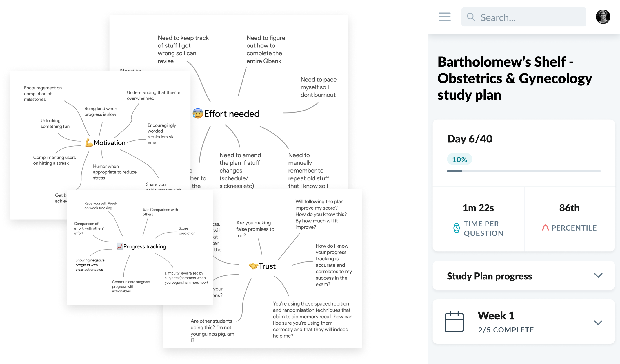620x364 pixels.
Task: Expand the Week 1 chevron
Action: pos(598,322)
